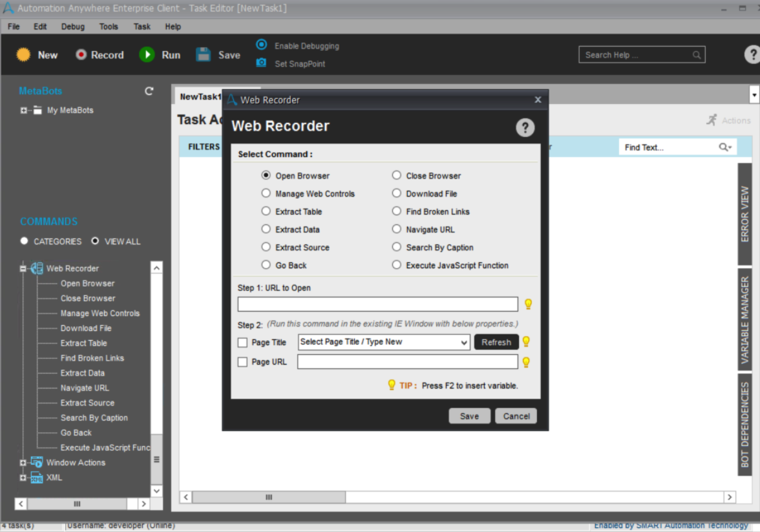Click the commands tree scroll-down arrow
This screenshot has height=532, width=760.
pos(156,491)
